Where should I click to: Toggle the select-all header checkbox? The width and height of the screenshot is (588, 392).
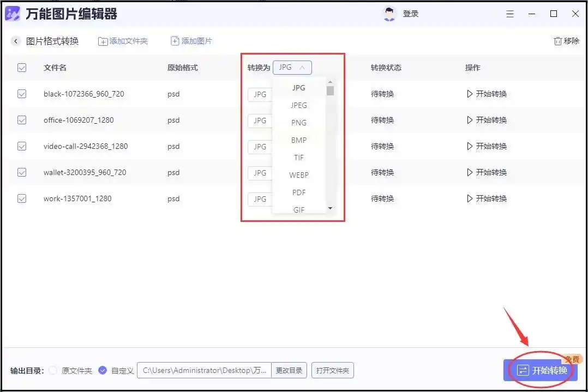[x=22, y=68]
